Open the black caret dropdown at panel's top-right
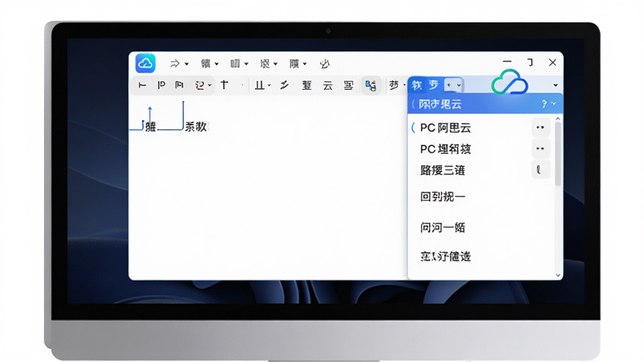Viewport: 644px width, 362px height. pos(555,85)
